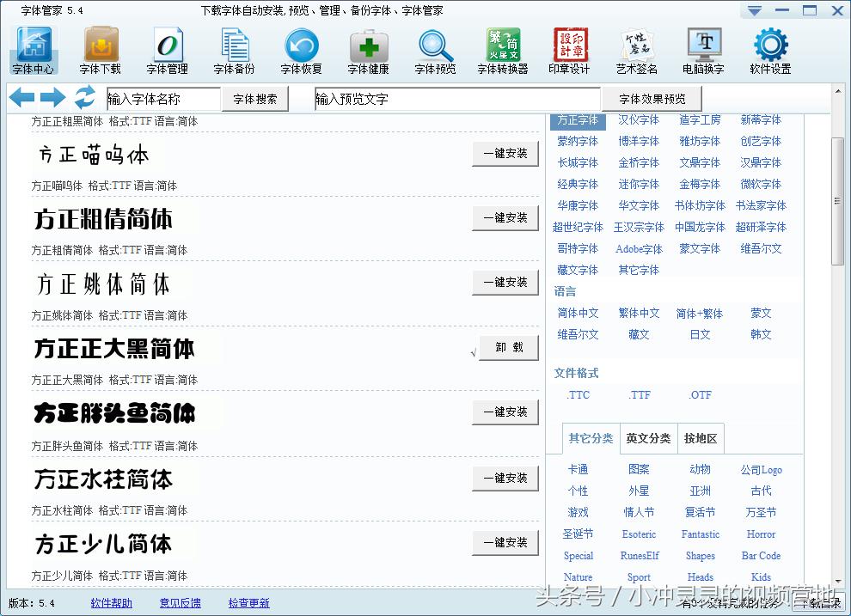
Task: Choose the Horror category
Action: click(x=761, y=534)
